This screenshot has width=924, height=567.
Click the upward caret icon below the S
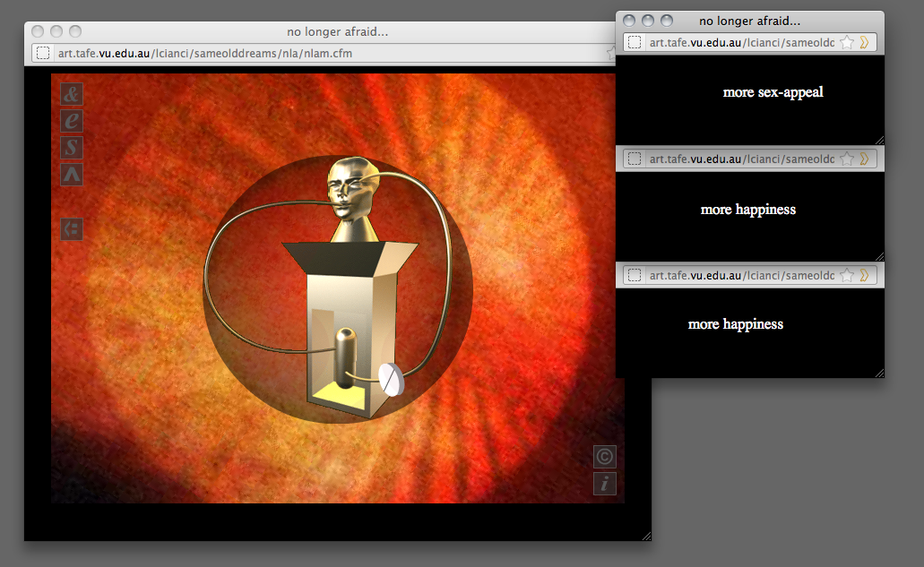(x=72, y=175)
